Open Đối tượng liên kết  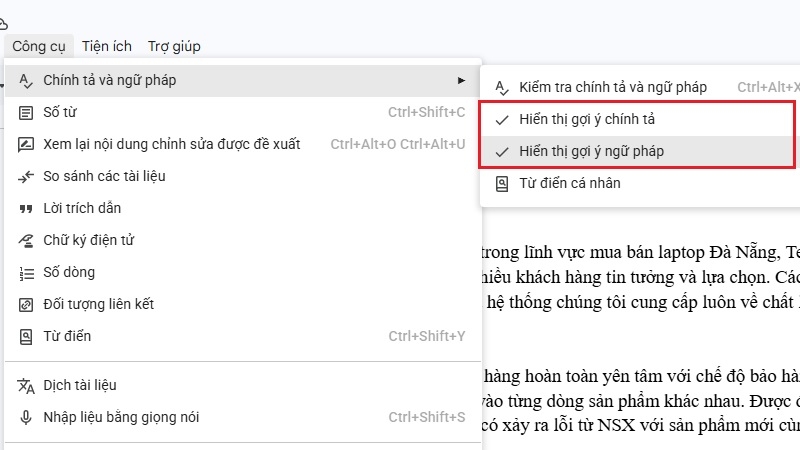click(x=243, y=305)
